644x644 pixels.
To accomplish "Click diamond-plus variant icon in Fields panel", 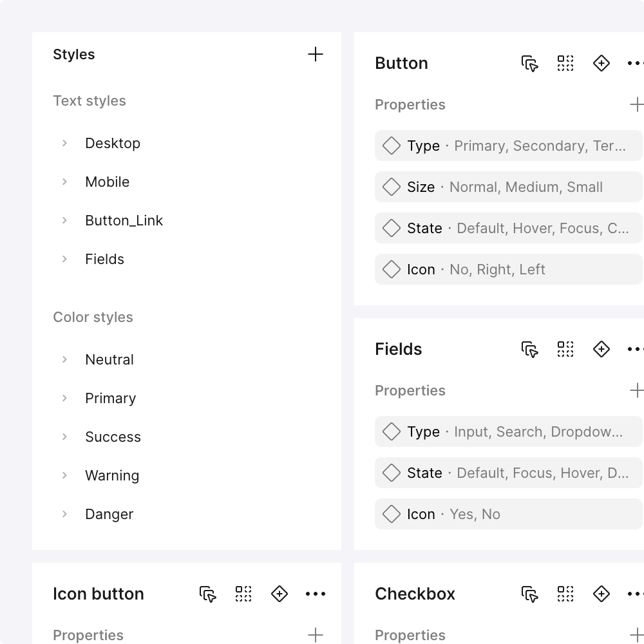I will [x=601, y=349].
